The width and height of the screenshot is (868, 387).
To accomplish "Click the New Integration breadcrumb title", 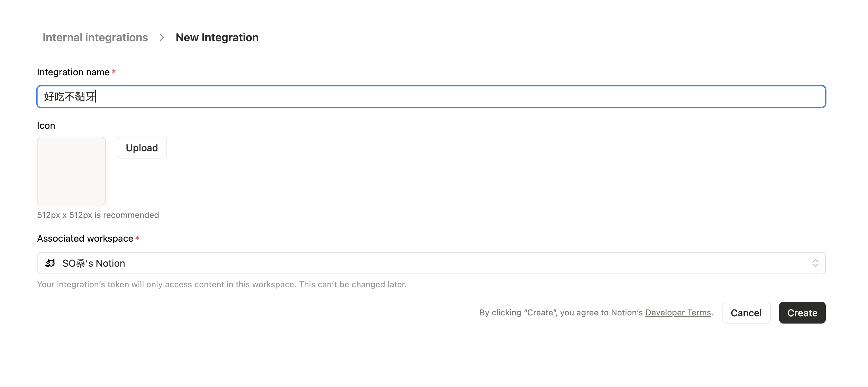I will tap(217, 37).
